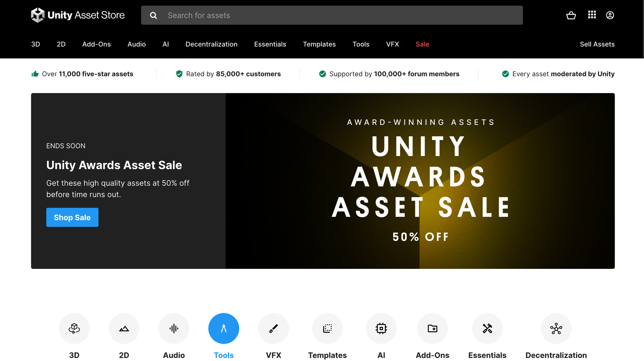Viewport: 644px width, 361px height.
Task: Open Decentralization in the navigation bar
Action: tap(212, 44)
